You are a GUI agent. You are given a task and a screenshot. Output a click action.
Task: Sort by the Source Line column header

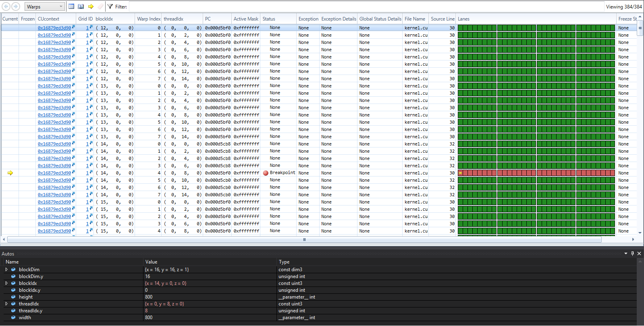tap(442, 19)
